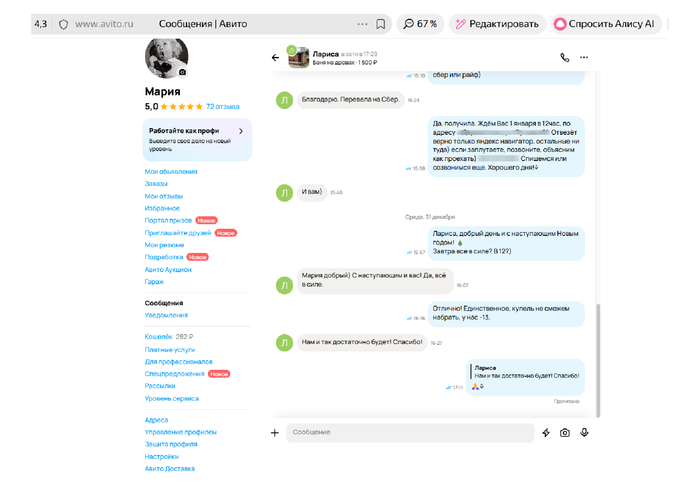Viewport: 700px width, 495px height.
Task: Click the camera icon in message bar
Action: 565,432
